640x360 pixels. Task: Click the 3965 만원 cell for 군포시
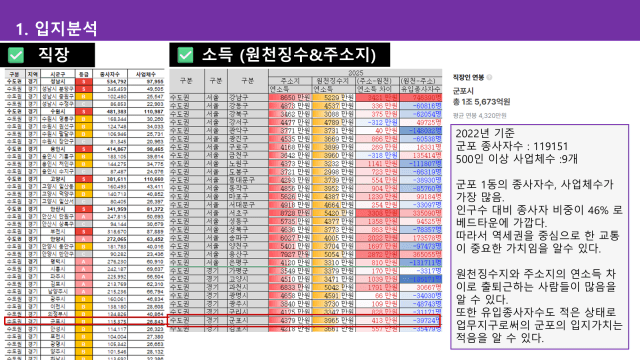(x=333, y=320)
